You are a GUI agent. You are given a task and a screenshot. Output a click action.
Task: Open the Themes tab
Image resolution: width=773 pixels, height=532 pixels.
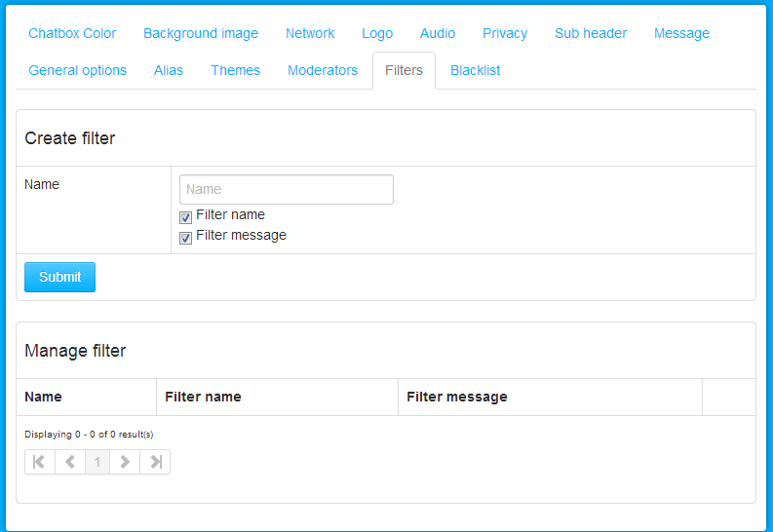[x=235, y=70]
